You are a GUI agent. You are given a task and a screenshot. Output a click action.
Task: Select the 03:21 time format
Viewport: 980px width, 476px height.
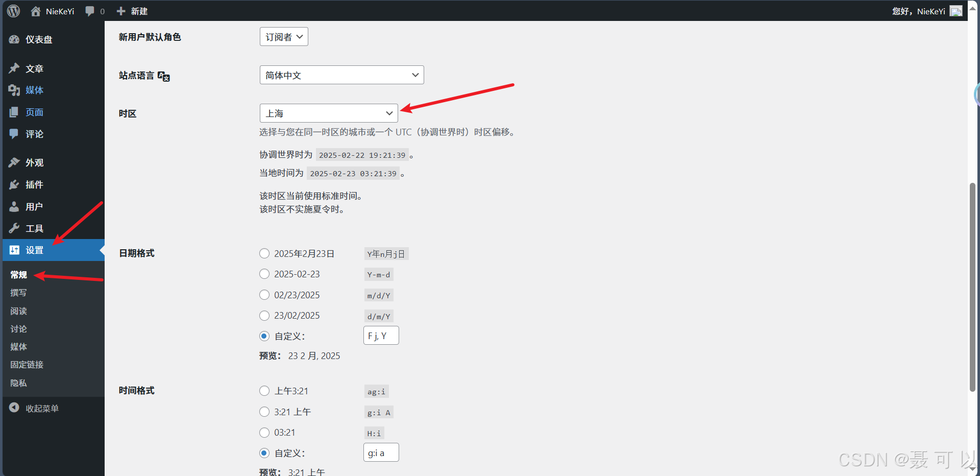coord(264,433)
